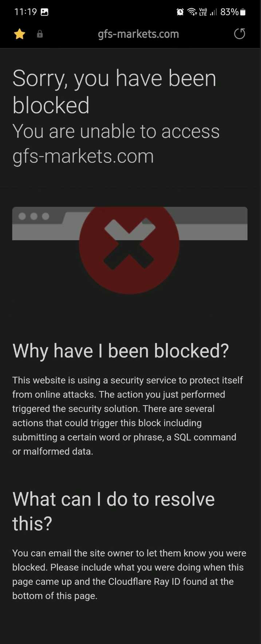Viewport: 261px width, 644px height.
Task: Tap the Cloudflare Ray ID instruction paragraph
Action: tap(129, 575)
